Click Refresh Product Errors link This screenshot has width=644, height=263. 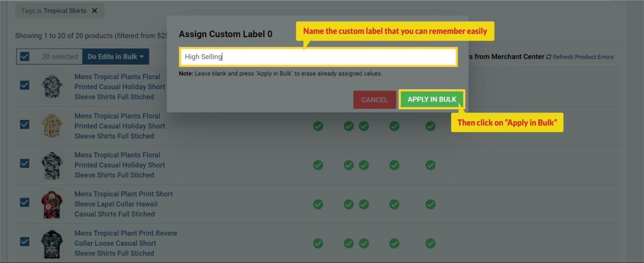point(583,57)
